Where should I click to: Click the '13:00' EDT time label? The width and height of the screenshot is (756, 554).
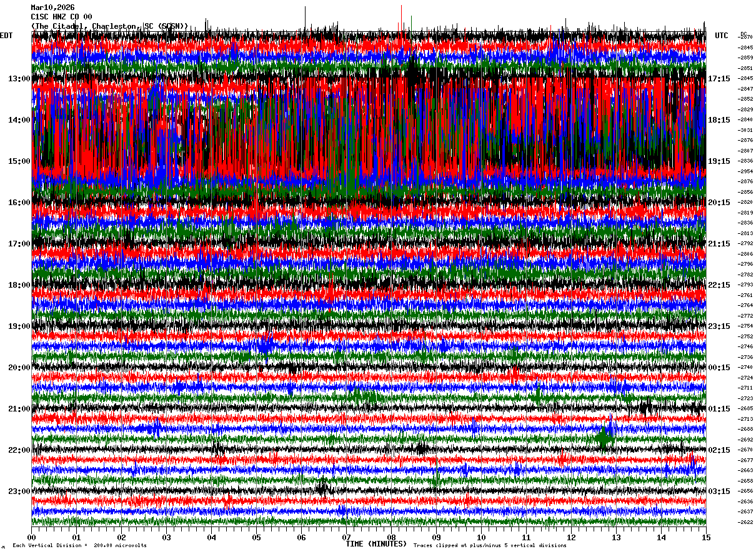point(19,79)
